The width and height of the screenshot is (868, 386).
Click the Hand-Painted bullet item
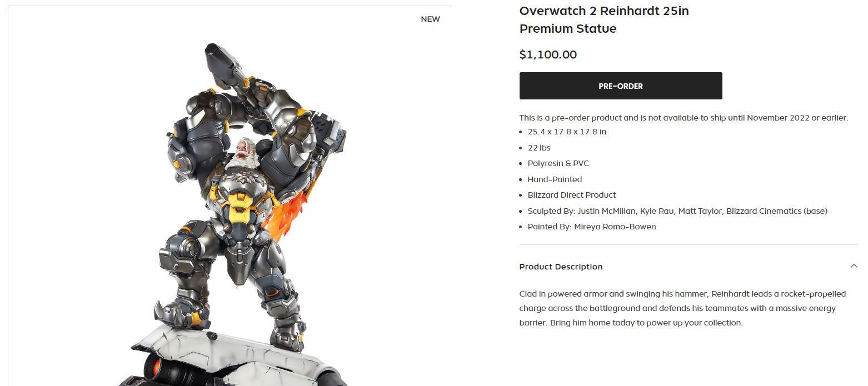555,179
